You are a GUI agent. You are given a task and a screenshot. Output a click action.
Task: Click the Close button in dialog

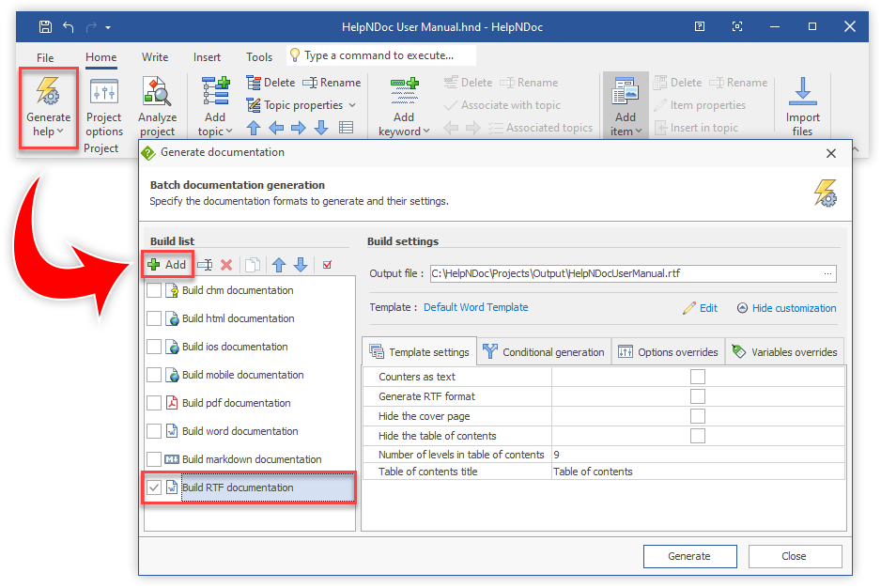pos(795,556)
